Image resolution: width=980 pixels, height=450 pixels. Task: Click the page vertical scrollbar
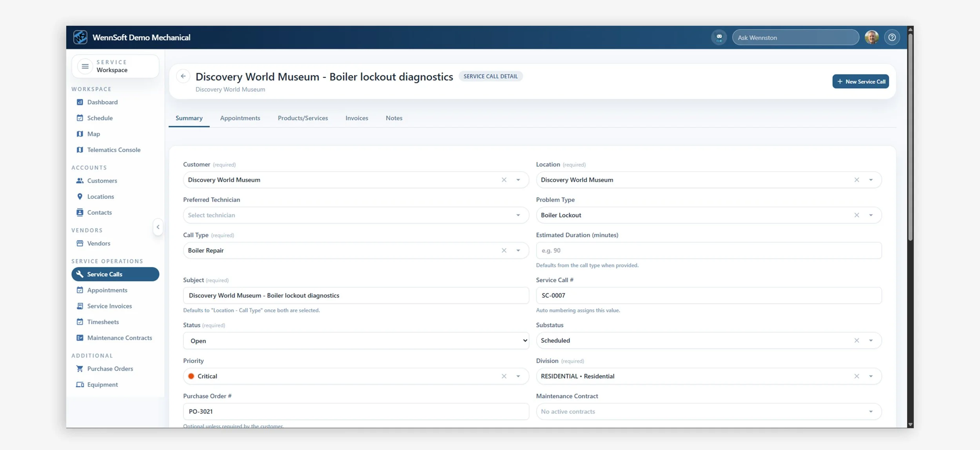910,137
